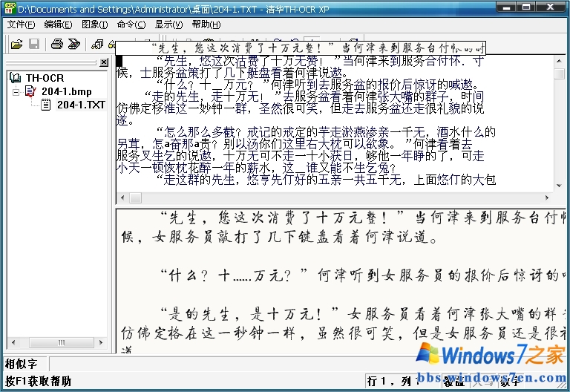Open the 图象(I) menu
Viewport: 570px width, 392px height.
coord(95,24)
